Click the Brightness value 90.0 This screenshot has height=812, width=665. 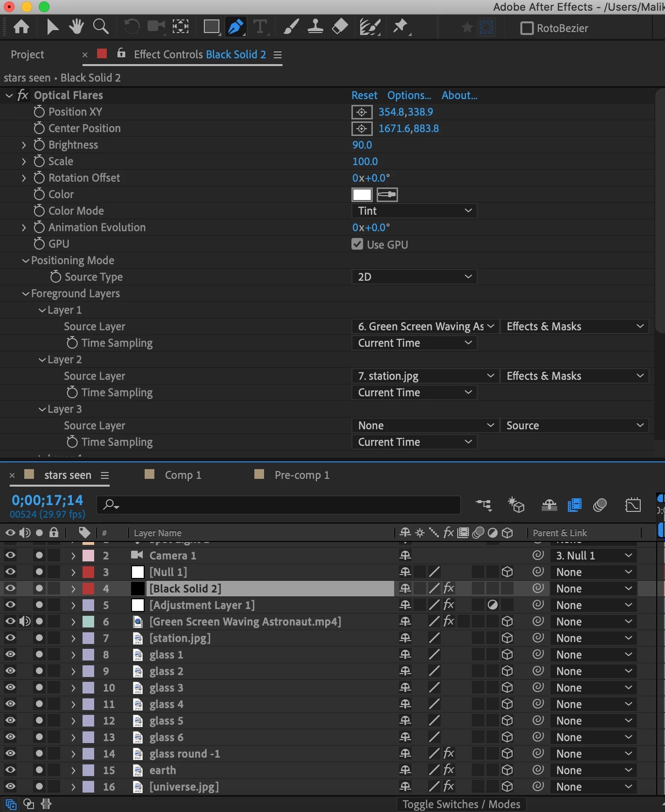(362, 145)
